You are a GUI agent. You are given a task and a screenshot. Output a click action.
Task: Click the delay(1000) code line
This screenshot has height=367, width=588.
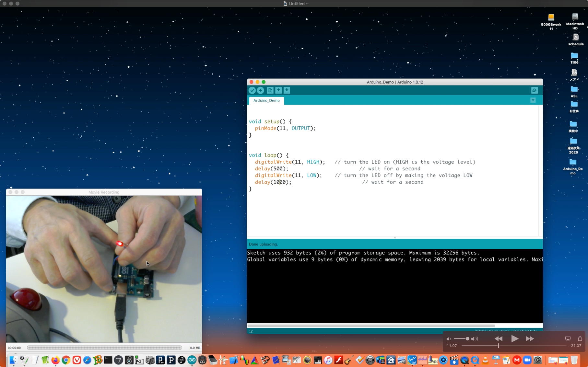[273, 182]
